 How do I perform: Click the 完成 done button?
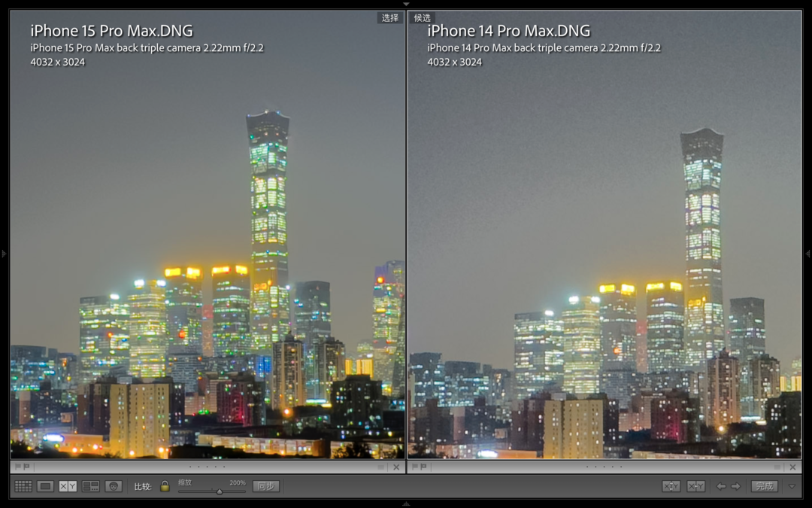click(765, 486)
